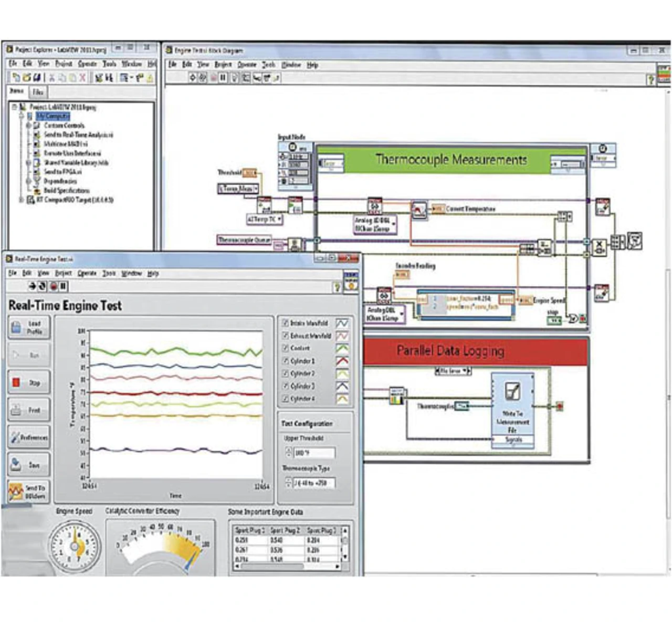Image resolution: width=672 pixels, height=625 pixels.
Task: Click the Write To Measurement File node
Action: [512, 410]
